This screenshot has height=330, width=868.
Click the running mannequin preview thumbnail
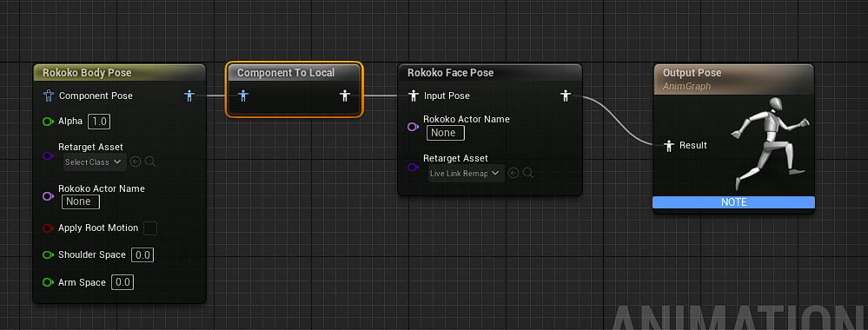click(770, 144)
